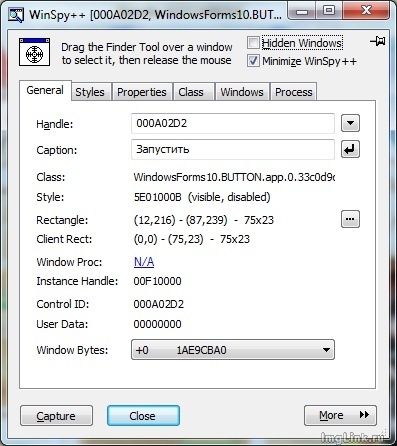The width and height of the screenshot is (397, 446).
Task: Open the Handle dropdown arrow button
Action: pyautogui.click(x=350, y=123)
